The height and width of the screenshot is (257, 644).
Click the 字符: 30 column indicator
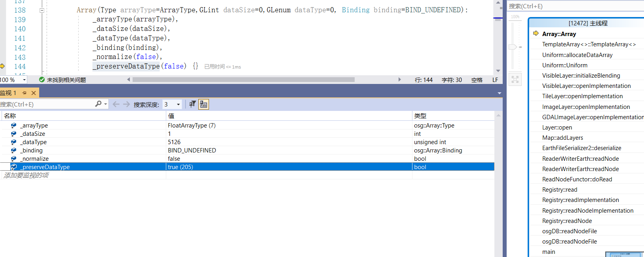pos(452,80)
